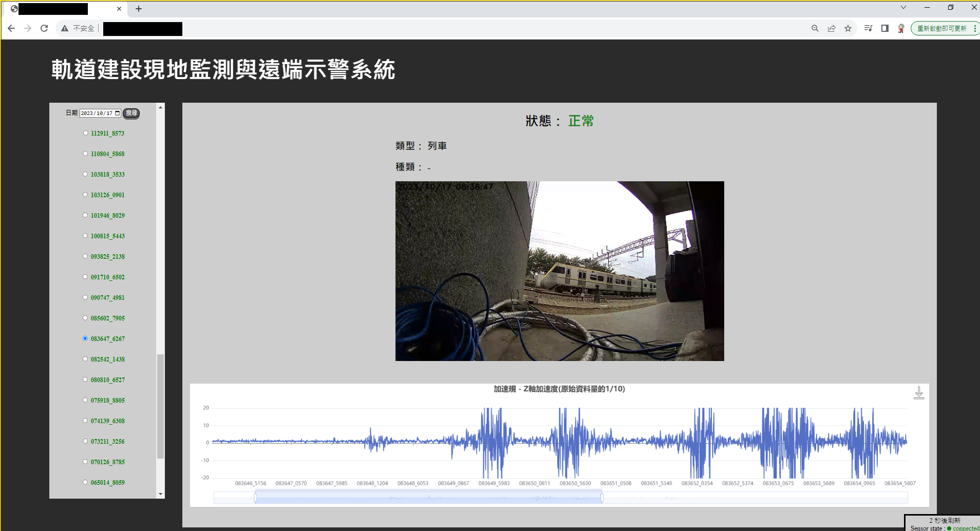Screen dimensions: 980x531
Task: Click the share page icon
Action: click(832, 28)
